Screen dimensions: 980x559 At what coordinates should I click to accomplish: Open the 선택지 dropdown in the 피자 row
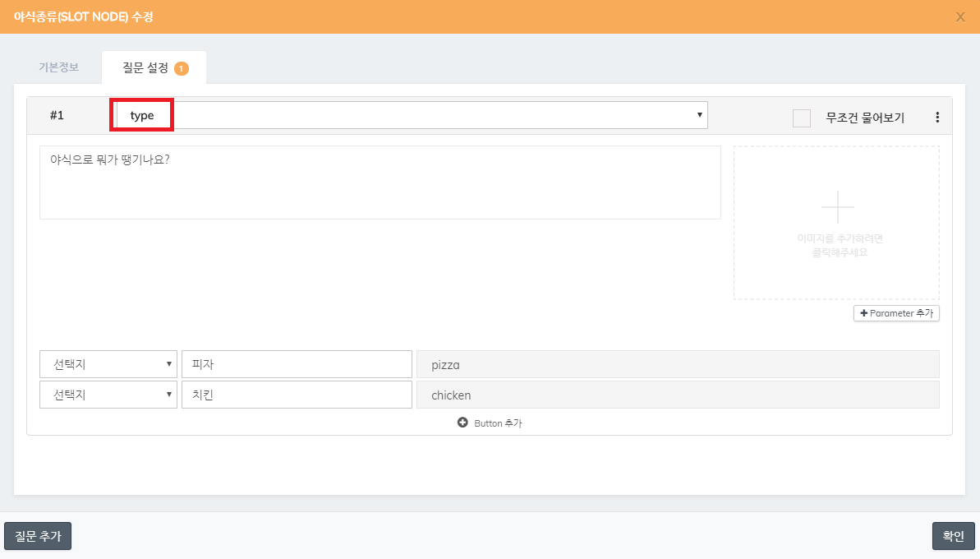click(x=108, y=364)
